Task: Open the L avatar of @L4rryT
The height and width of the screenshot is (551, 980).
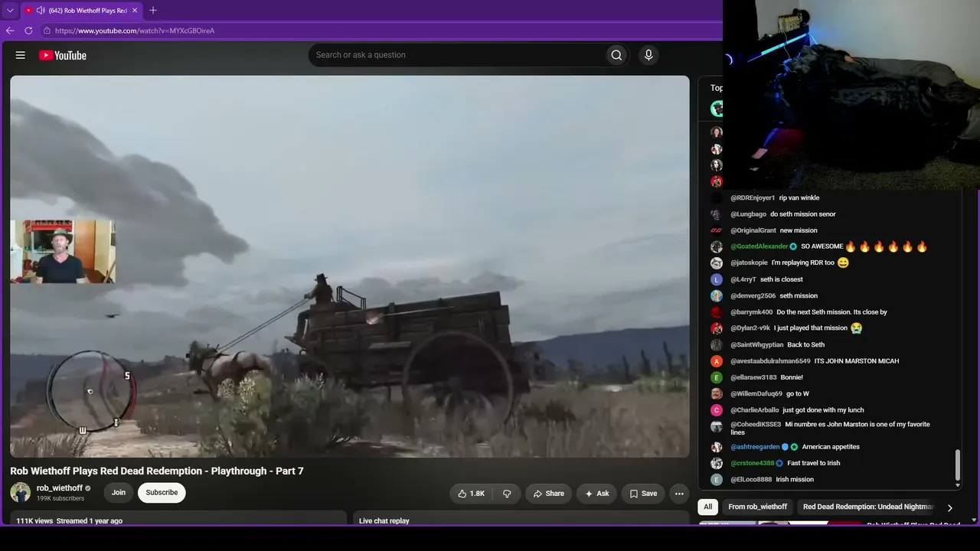Action: pos(717,279)
